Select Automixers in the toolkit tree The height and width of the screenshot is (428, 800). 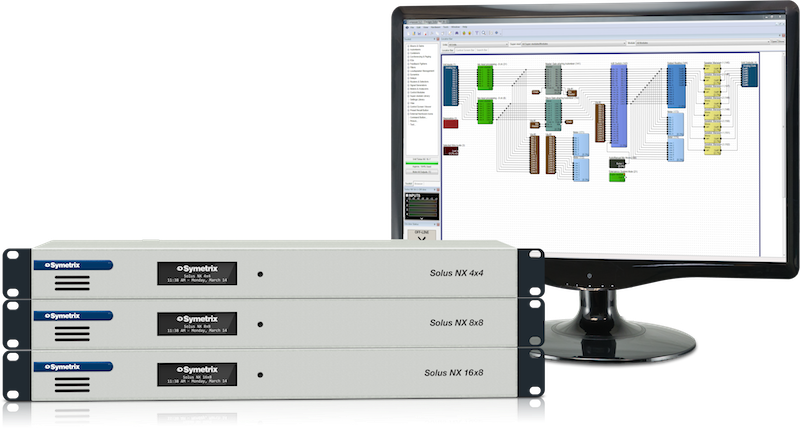pos(415,49)
